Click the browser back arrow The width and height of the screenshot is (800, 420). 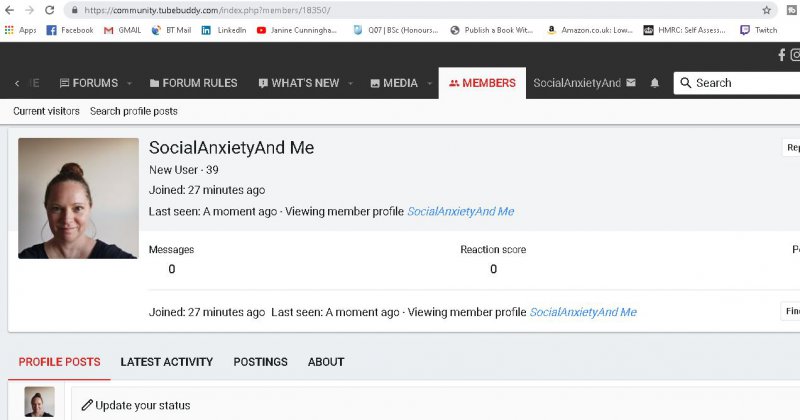pos(10,10)
